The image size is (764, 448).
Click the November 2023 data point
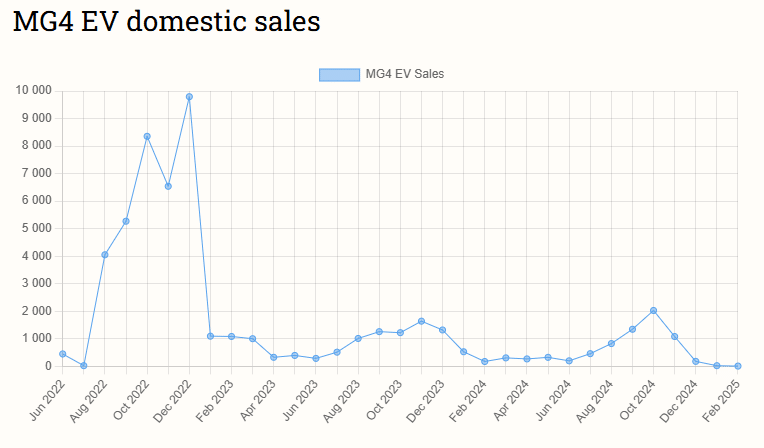pyautogui.click(x=421, y=321)
